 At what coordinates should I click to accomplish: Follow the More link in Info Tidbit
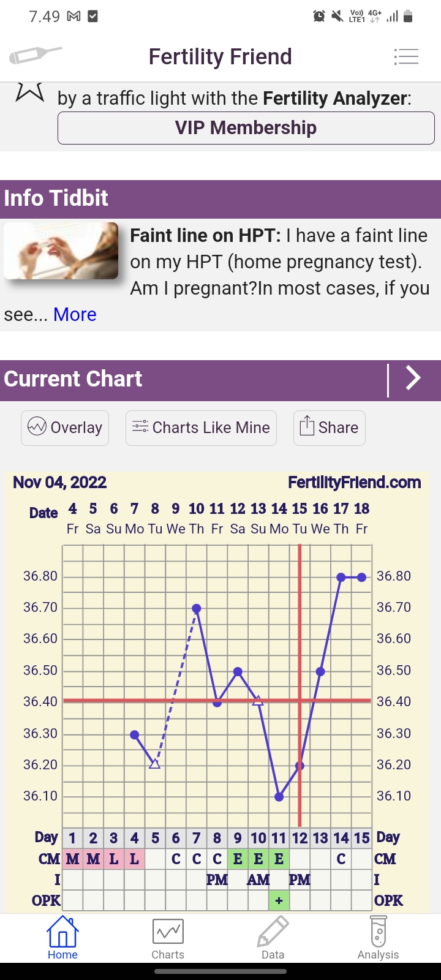tap(75, 314)
